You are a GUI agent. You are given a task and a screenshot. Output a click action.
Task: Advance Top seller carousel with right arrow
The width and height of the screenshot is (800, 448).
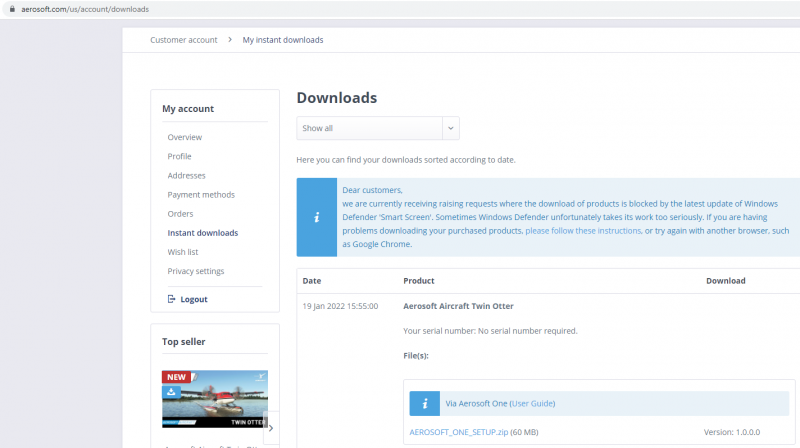(x=271, y=428)
